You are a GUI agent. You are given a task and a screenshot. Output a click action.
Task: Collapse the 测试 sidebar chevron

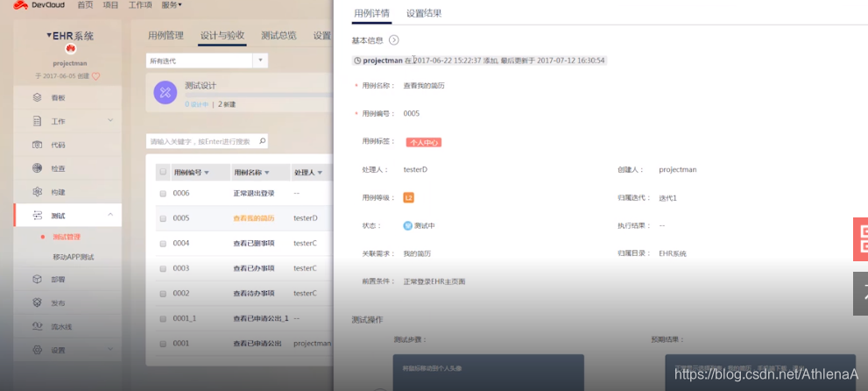(x=110, y=215)
